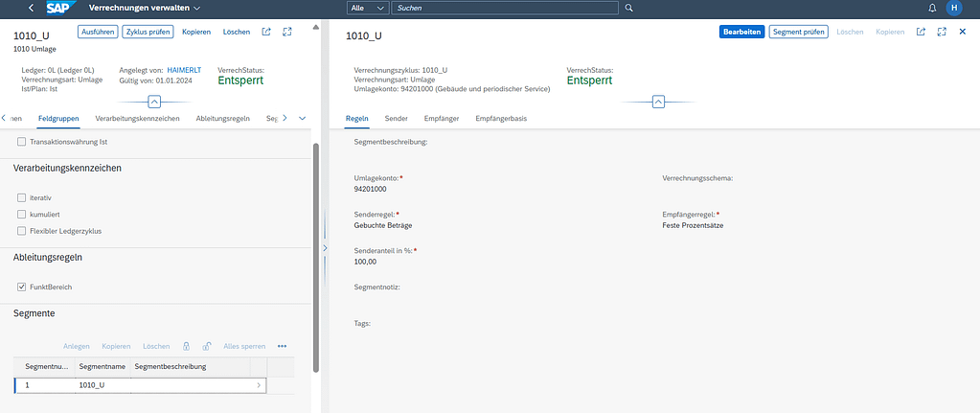Viewport: 980px width, 413px height.
Task: Enter full screen for right segment panel
Action: click(x=942, y=32)
